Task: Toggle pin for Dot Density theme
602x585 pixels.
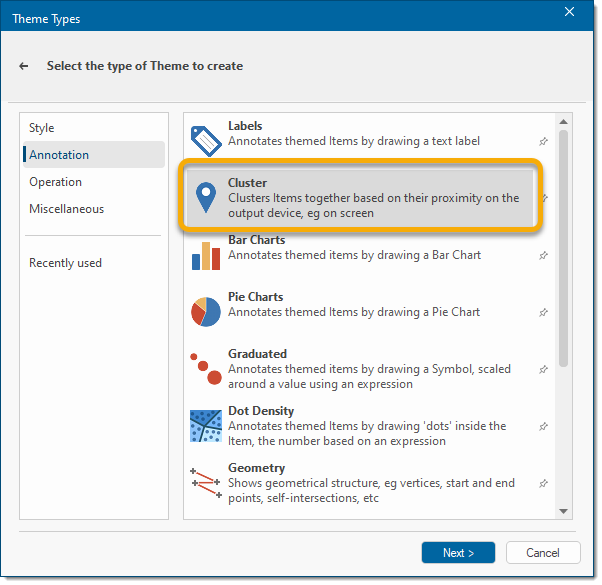Action: pyautogui.click(x=544, y=427)
